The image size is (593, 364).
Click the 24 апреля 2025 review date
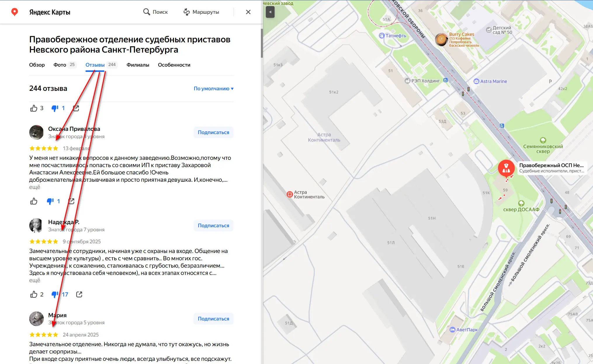point(81,335)
